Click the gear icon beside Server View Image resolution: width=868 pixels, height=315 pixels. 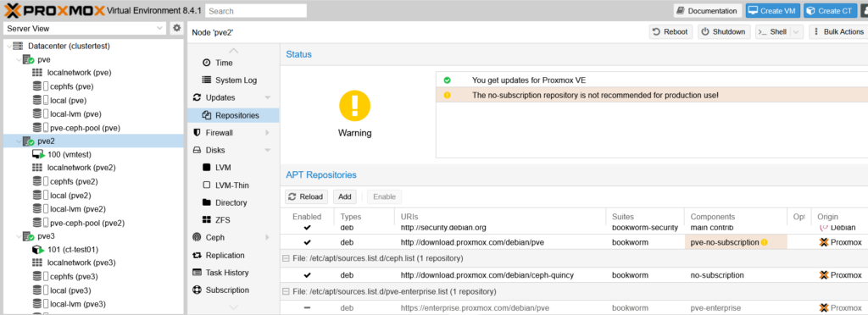[176, 28]
